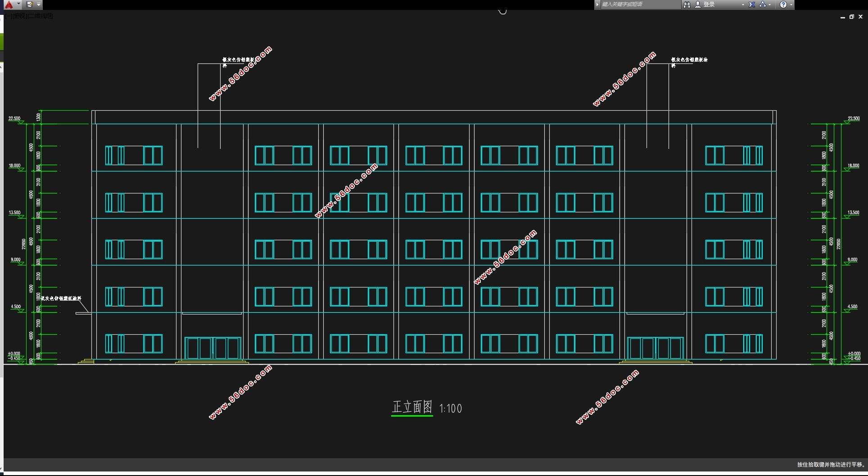Image resolution: width=868 pixels, height=476 pixels.
Task: Close the drawing window
Action: [x=861, y=17]
